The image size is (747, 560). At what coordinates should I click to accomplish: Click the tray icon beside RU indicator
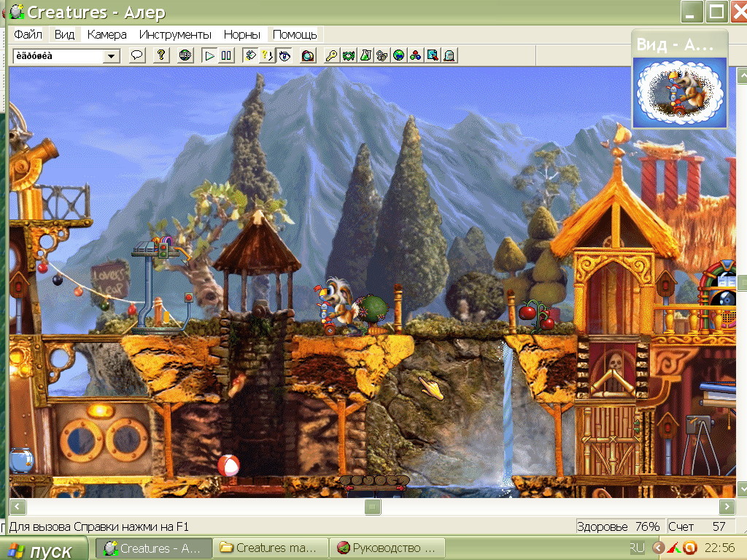pos(659,548)
